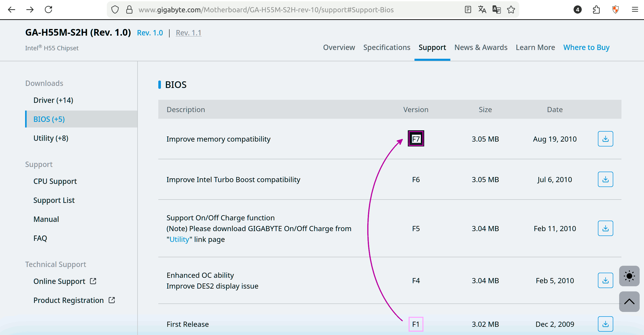This screenshot has width=644, height=335.
Task: Click the F5 version cell
Action: click(416, 229)
